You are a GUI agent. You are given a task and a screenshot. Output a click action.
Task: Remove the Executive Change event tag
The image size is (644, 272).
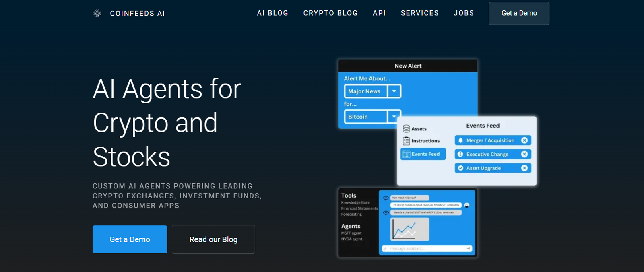coord(524,154)
